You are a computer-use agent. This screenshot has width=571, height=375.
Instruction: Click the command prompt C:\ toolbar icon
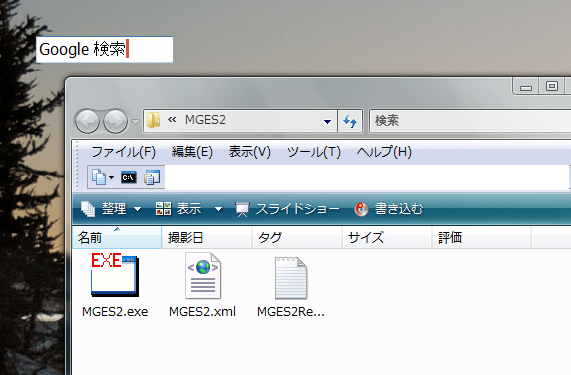pyautogui.click(x=129, y=177)
